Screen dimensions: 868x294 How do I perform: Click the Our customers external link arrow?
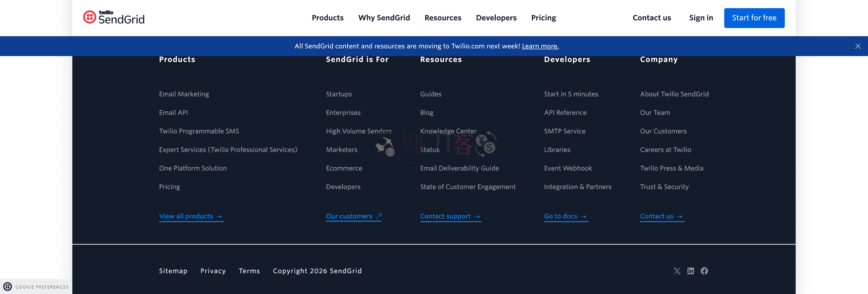coord(379,216)
